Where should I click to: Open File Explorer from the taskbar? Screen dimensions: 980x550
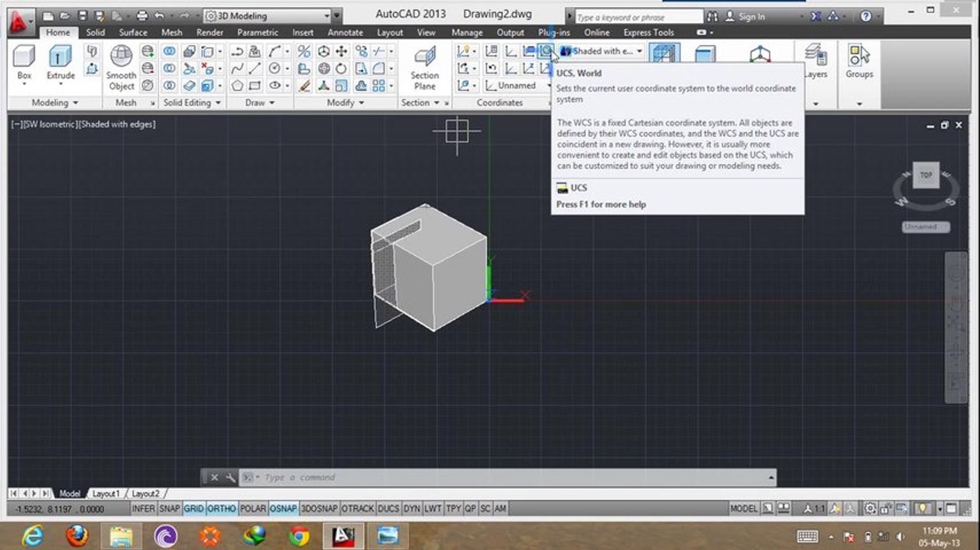(121, 535)
